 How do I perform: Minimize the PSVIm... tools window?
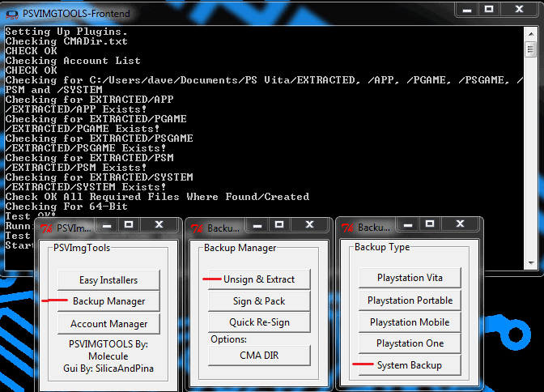(107, 225)
